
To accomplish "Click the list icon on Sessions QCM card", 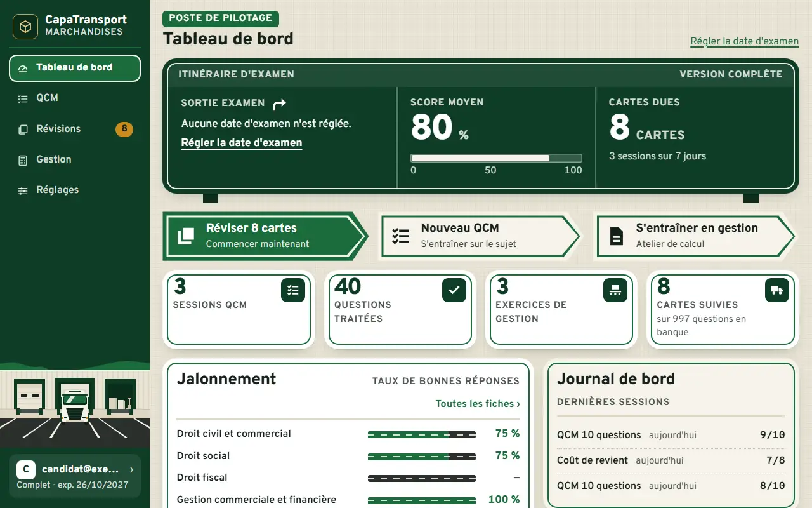I will click(x=293, y=290).
